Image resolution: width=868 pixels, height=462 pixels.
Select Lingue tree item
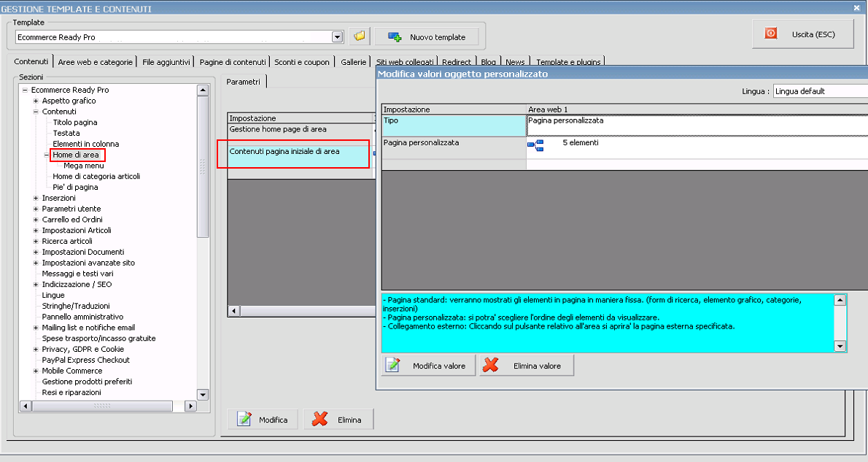pos(53,296)
